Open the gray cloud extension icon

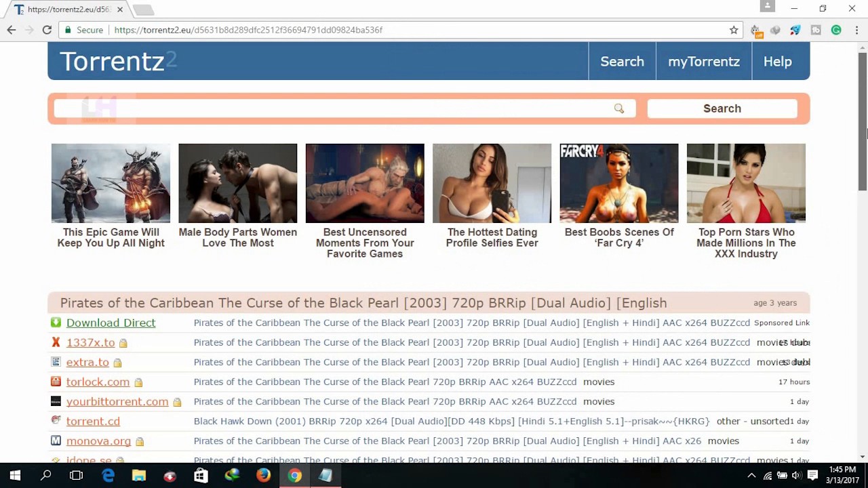775,30
